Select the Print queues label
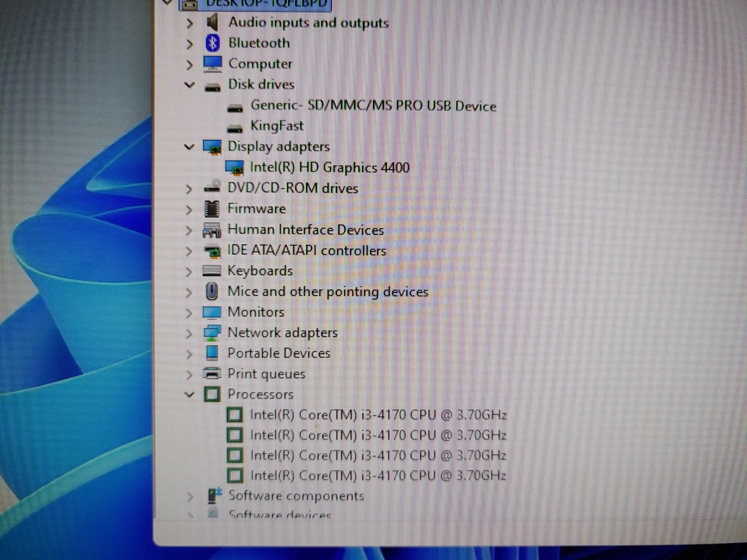Image resolution: width=747 pixels, height=560 pixels. pyautogui.click(x=267, y=374)
